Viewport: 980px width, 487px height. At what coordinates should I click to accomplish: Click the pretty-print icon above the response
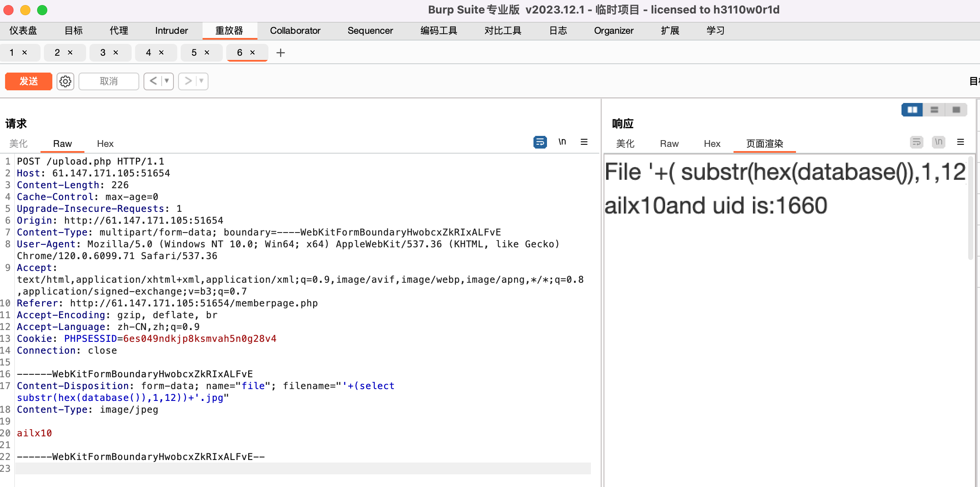pos(916,142)
